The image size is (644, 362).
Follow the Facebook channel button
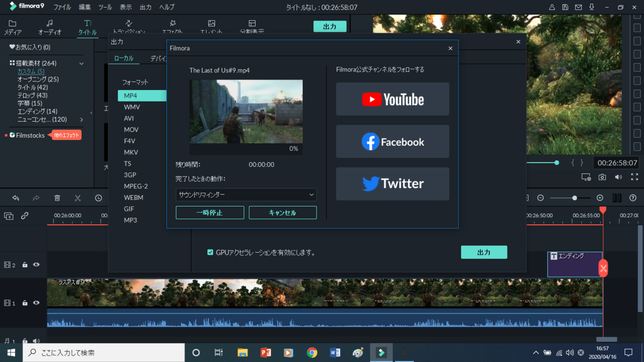(x=393, y=142)
